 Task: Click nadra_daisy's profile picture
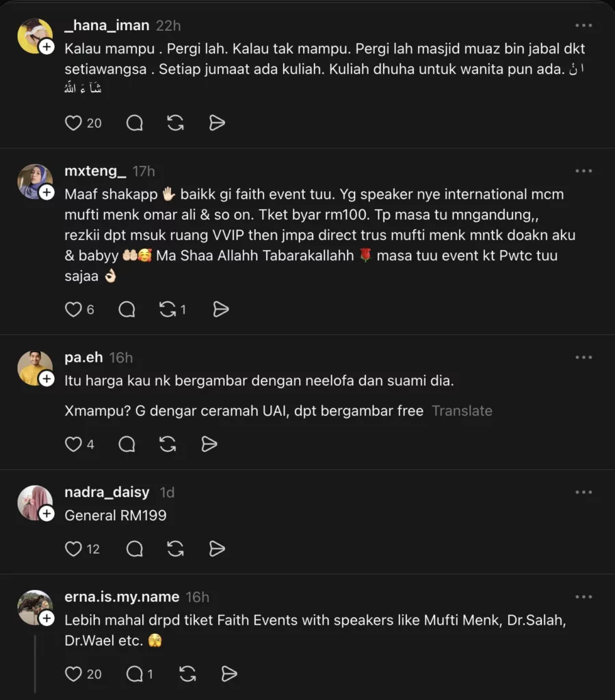[35, 502]
